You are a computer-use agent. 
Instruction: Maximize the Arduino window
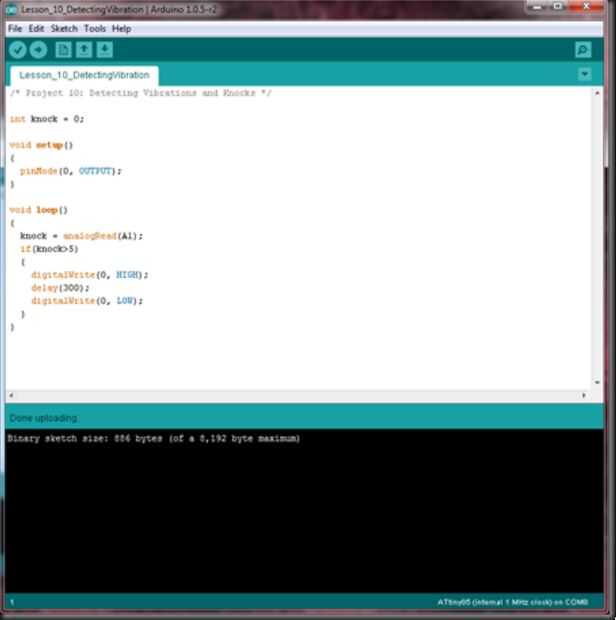(558, 6)
